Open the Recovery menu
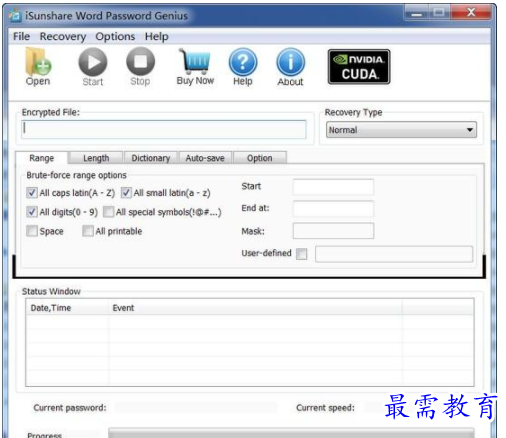The height and width of the screenshot is (438, 506). pyautogui.click(x=63, y=36)
